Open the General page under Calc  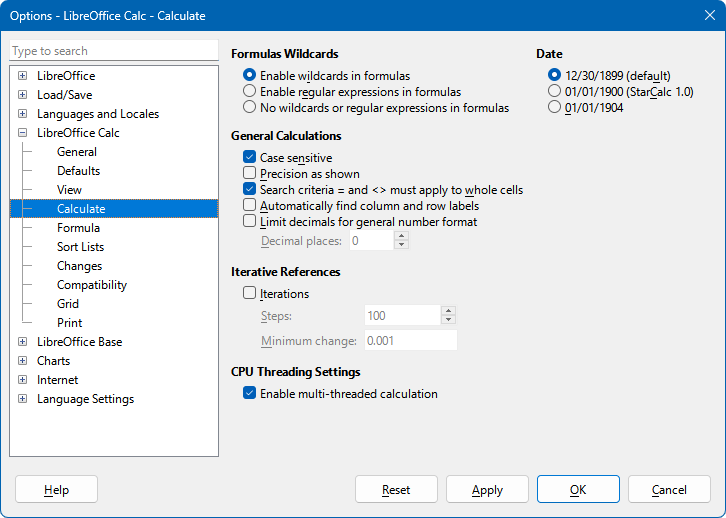pyautogui.click(x=77, y=152)
